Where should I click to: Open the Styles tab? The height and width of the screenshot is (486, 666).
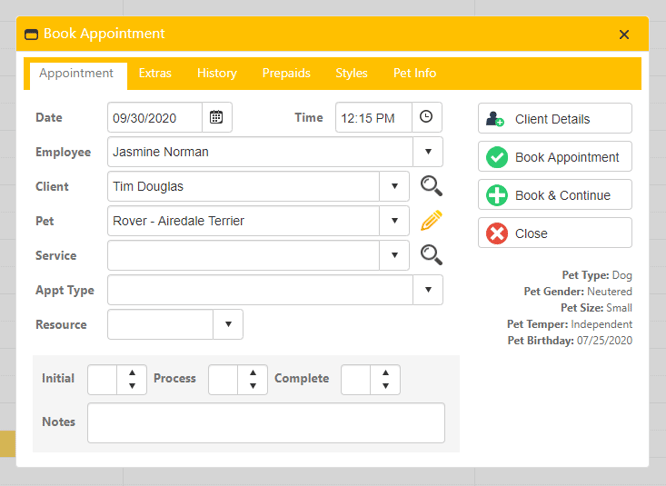[x=351, y=73]
